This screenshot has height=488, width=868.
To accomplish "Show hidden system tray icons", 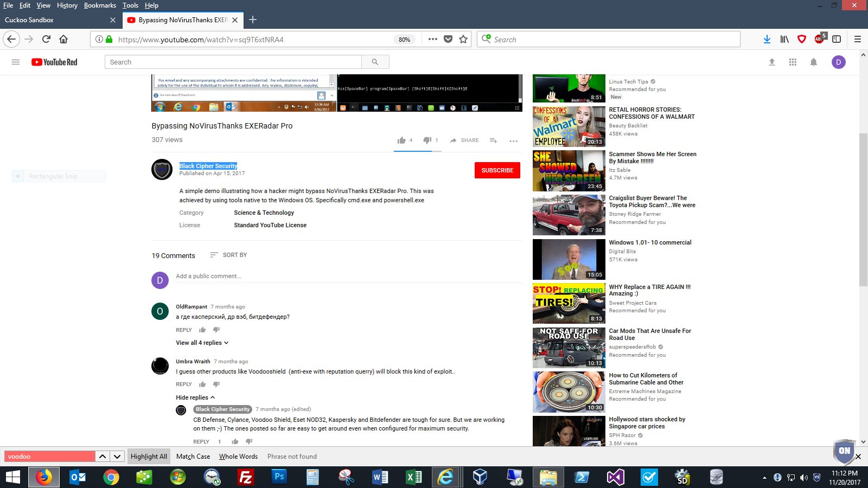I will [x=764, y=478].
